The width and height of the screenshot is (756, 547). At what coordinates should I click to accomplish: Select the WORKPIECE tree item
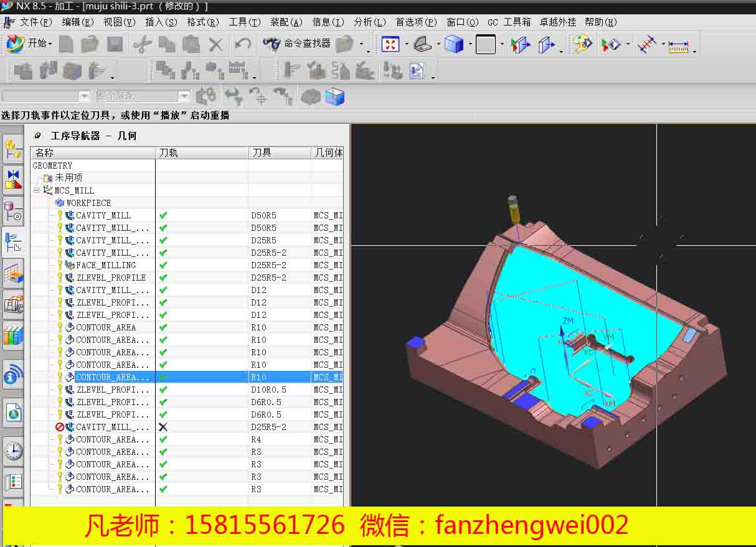88,203
